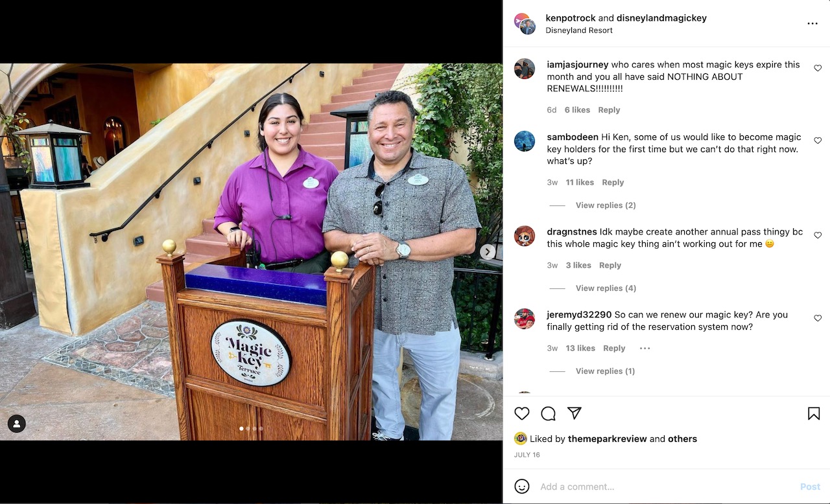The width and height of the screenshot is (830, 504).
Task: Open more options on jeremyd32290 comment
Action: [645, 348]
